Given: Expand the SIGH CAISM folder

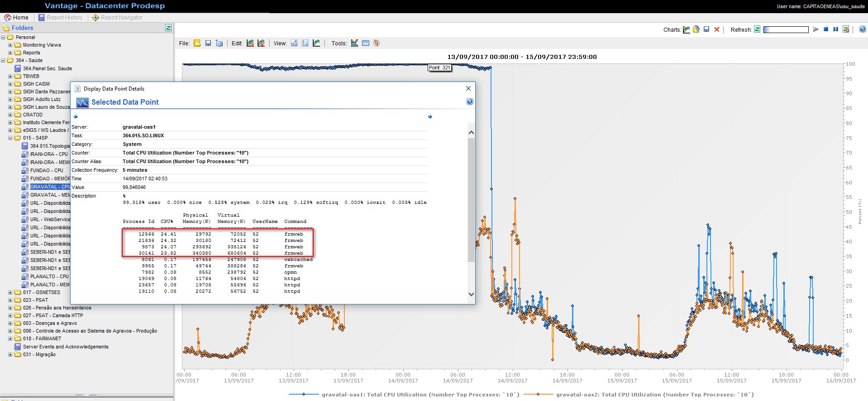Looking at the screenshot, I should tap(10, 84).
